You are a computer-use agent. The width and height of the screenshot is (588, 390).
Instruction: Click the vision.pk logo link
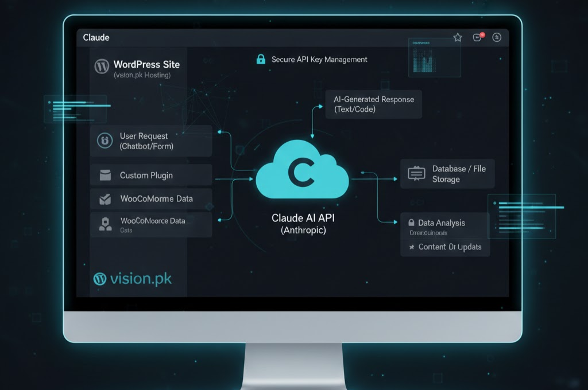pos(132,279)
